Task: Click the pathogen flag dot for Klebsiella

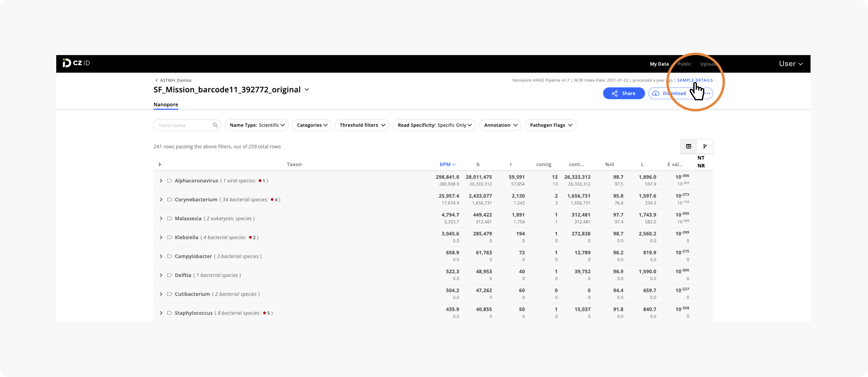Action: point(250,237)
